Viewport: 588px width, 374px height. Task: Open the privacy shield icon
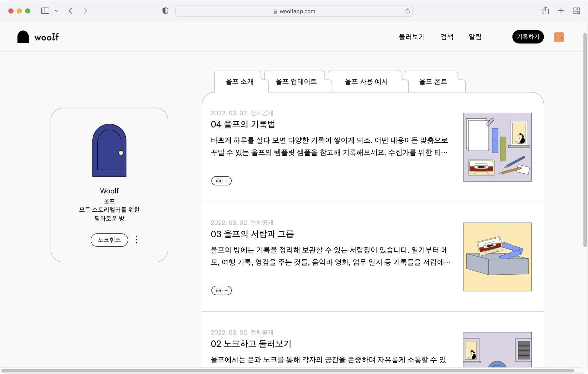point(165,11)
